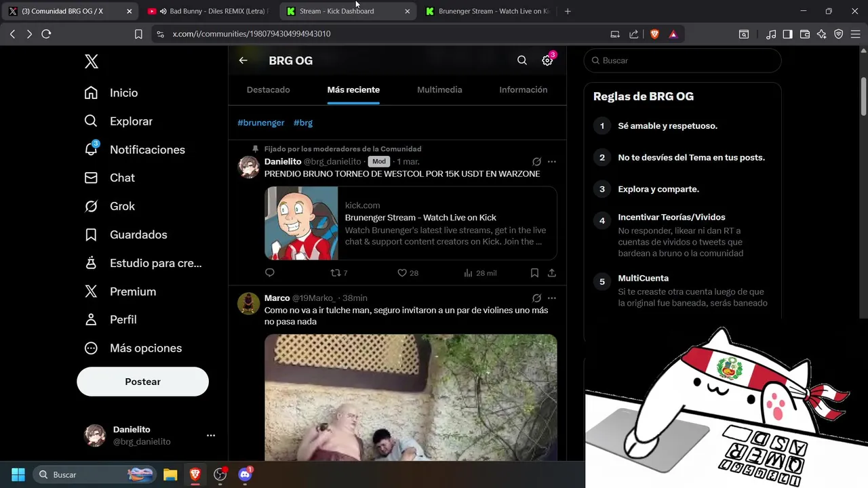Click the Brave Shields lion icon

pyautogui.click(x=654, y=34)
